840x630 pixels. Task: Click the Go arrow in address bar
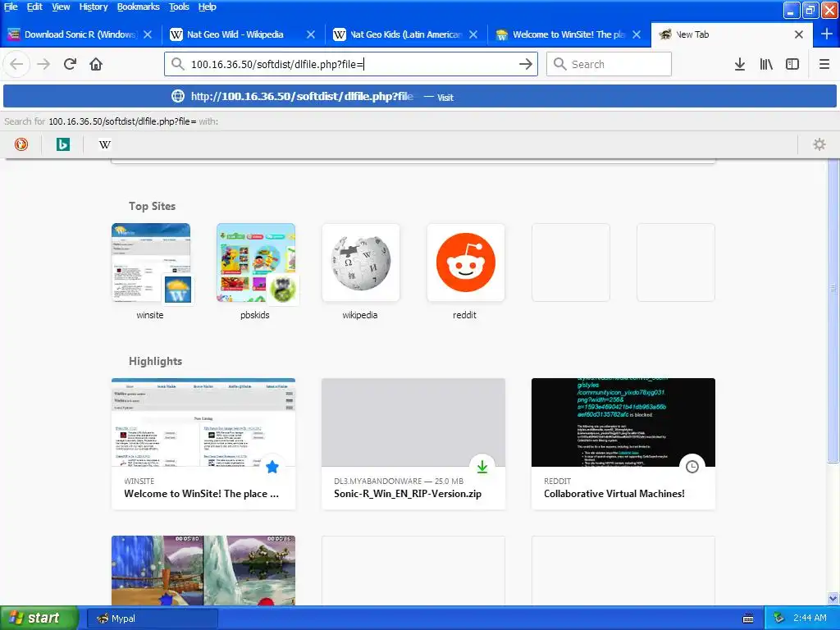pos(526,64)
